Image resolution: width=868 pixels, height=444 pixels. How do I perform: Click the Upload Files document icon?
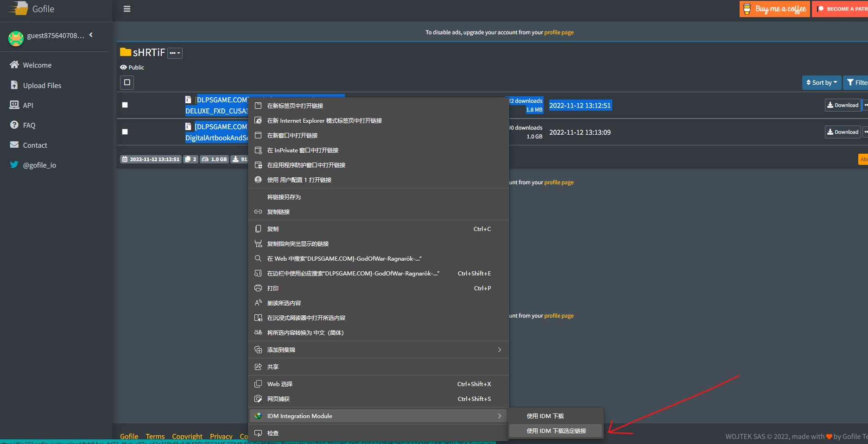pyautogui.click(x=14, y=85)
